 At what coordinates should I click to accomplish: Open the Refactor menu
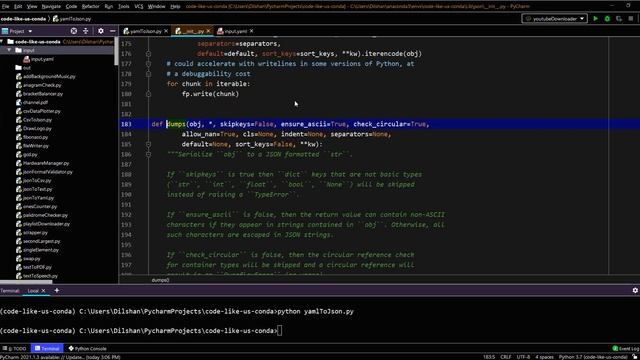pyautogui.click(x=91, y=7)
